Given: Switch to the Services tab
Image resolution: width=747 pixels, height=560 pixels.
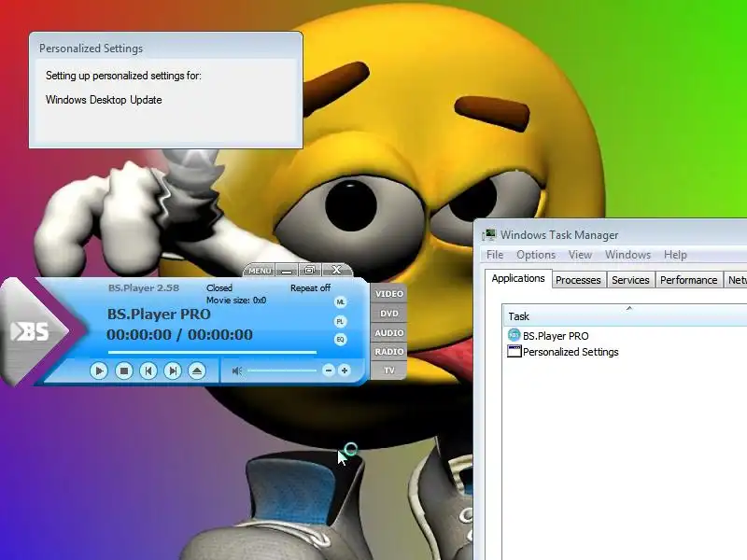Looking at the screenshot, I should [630, 280].
